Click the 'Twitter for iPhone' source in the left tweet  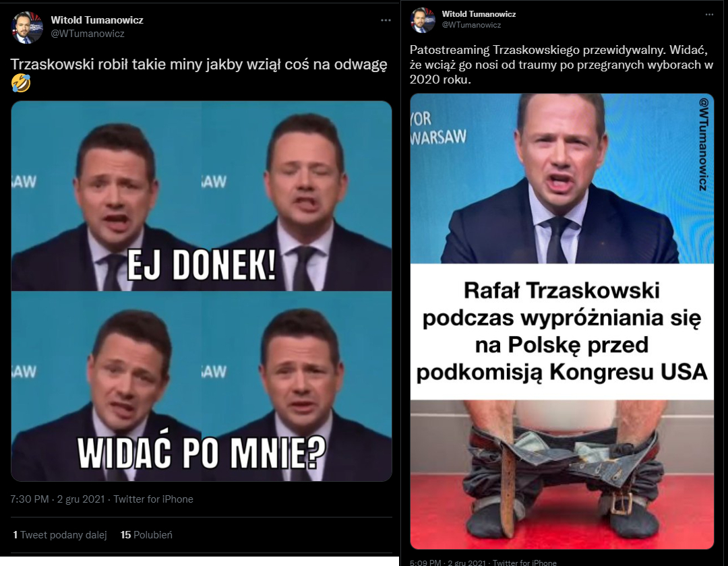pos(153,499)
